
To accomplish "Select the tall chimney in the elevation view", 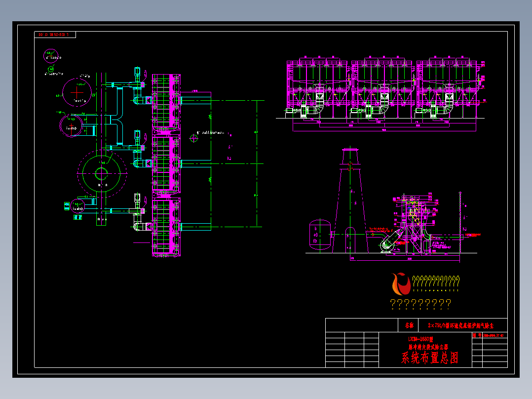I will pos(351,200).
